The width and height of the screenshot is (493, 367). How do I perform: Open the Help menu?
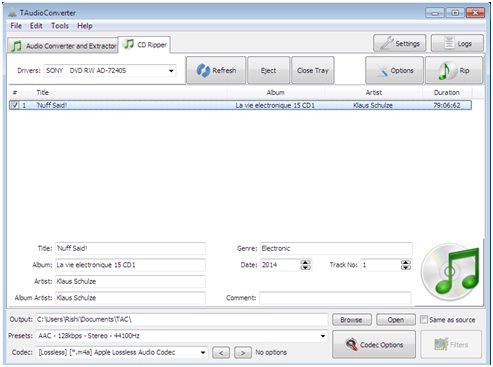[85, 26]
